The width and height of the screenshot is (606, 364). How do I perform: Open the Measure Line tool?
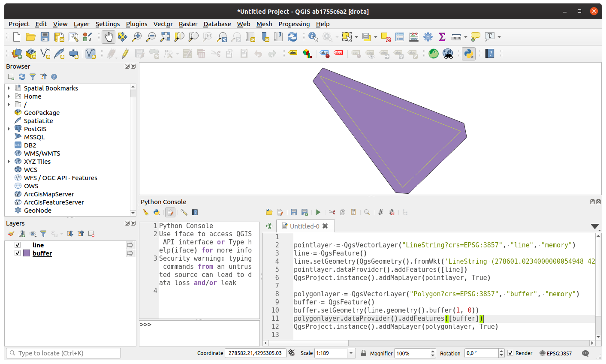click(456, 37)
